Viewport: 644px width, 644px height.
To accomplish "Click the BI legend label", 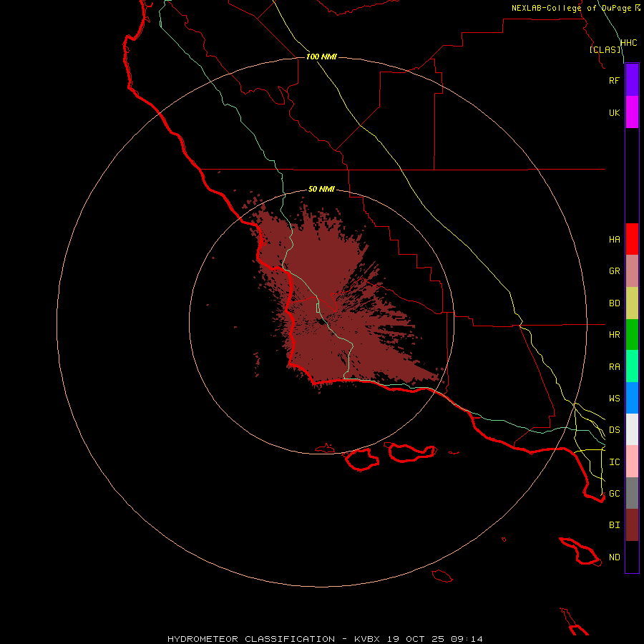I will [614, 525].
